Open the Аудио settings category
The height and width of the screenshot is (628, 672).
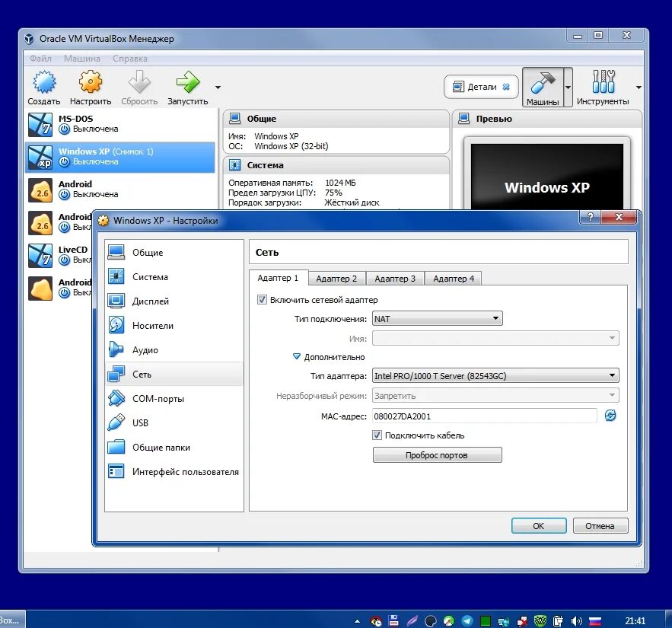(174, 350)
